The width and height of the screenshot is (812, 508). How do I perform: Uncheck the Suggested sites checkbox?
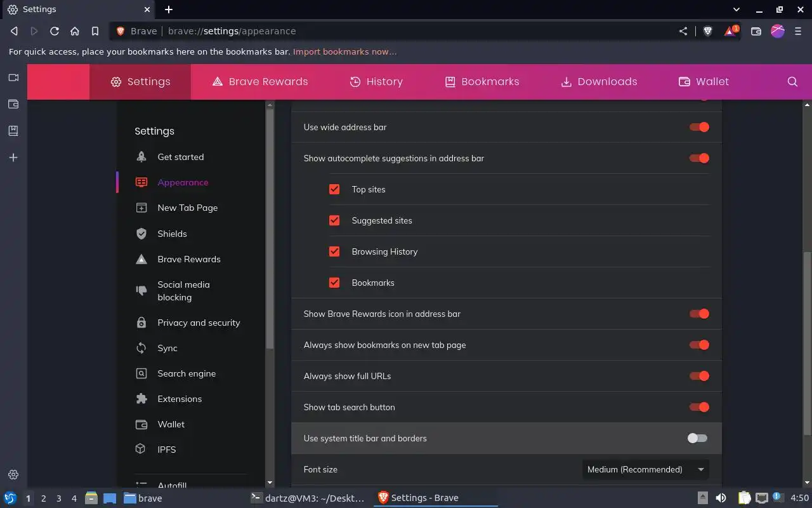pos(334,220)
